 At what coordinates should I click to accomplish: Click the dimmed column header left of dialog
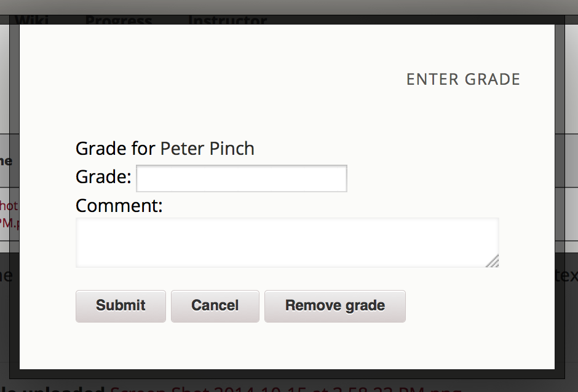coord(6,161)
